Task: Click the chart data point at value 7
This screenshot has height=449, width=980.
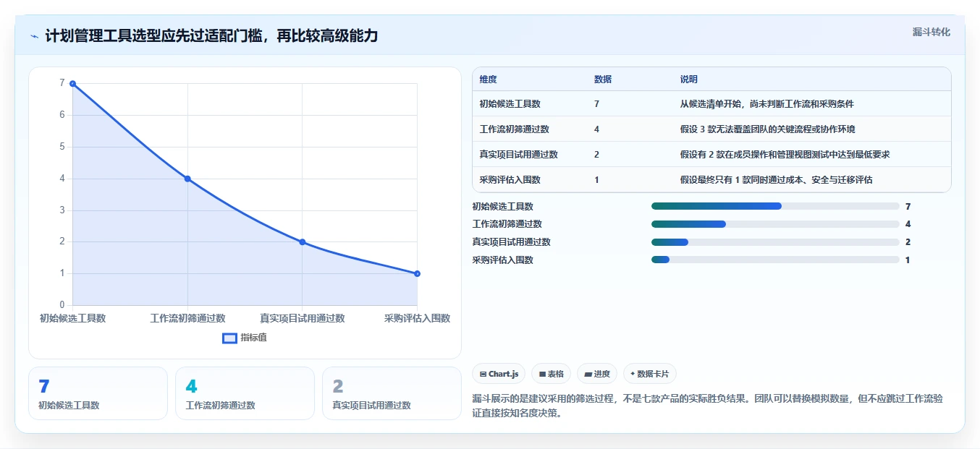Action: click(x=72, y=84)
